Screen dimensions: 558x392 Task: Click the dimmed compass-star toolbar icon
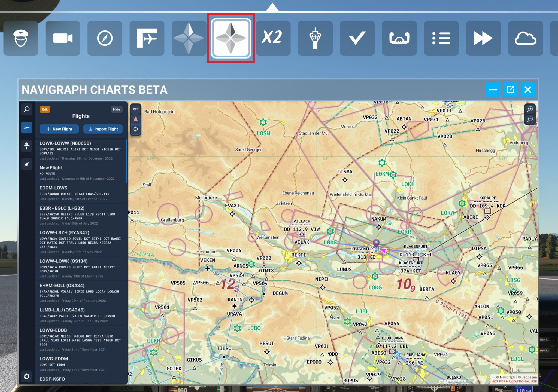[189, 38]
